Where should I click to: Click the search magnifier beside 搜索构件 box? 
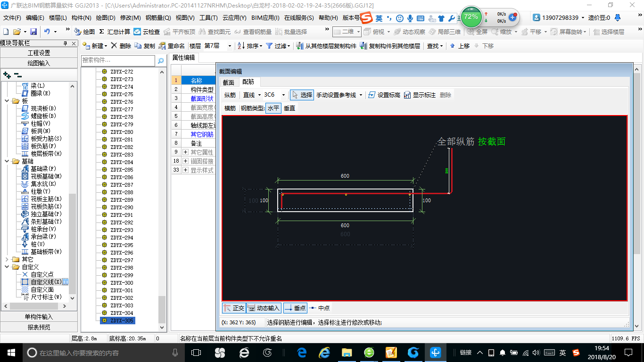click(161, 60)
